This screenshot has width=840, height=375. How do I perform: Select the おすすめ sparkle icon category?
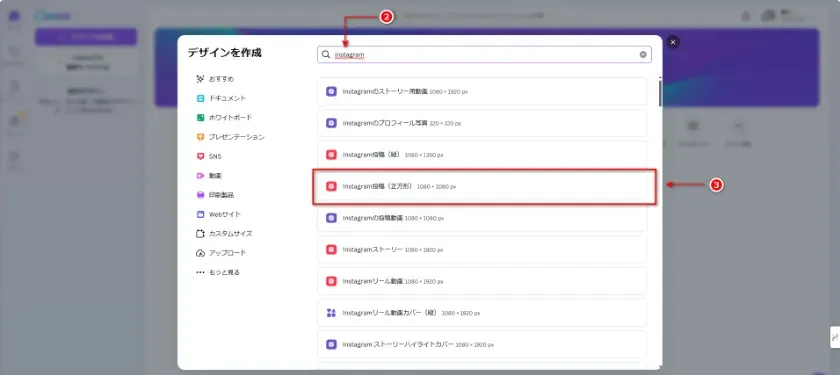200,79
